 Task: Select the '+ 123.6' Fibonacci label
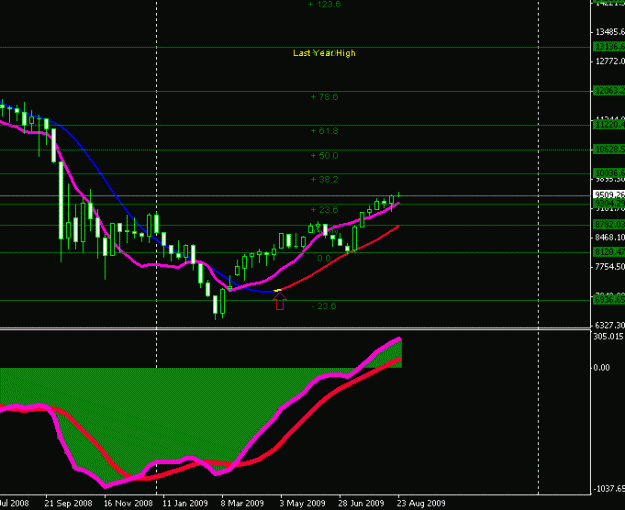tap(325, 4)
